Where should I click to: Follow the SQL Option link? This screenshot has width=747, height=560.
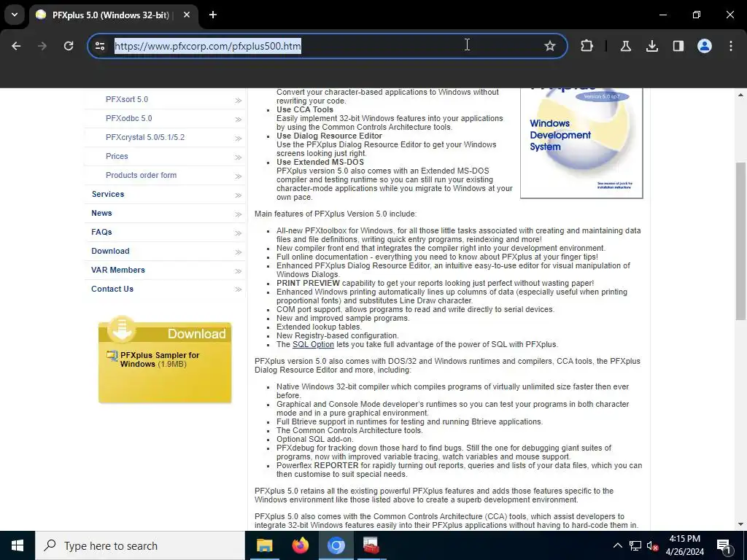[313, 344]
